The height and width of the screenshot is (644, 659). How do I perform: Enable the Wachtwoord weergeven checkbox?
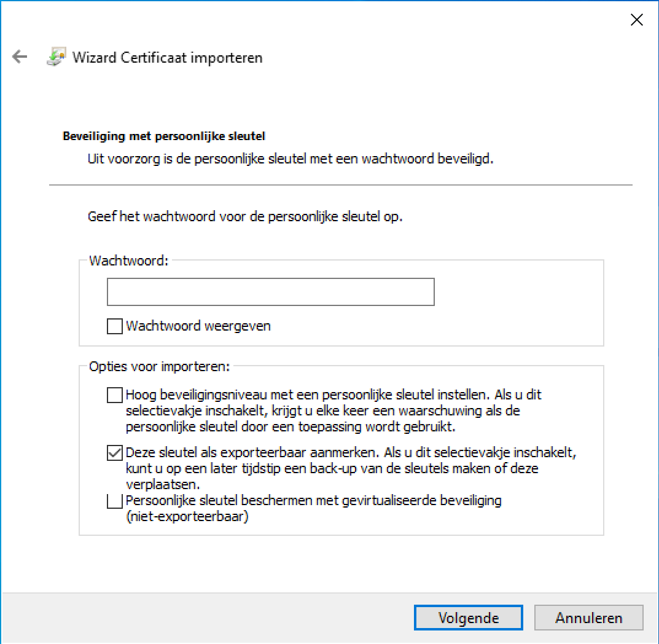point(115,326)
